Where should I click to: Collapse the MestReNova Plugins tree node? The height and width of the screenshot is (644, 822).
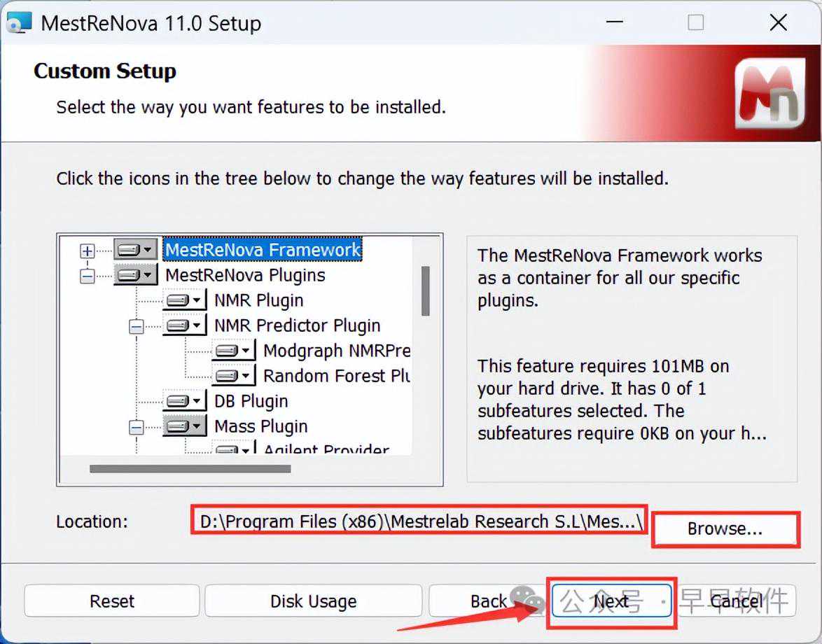coord(88,276)
